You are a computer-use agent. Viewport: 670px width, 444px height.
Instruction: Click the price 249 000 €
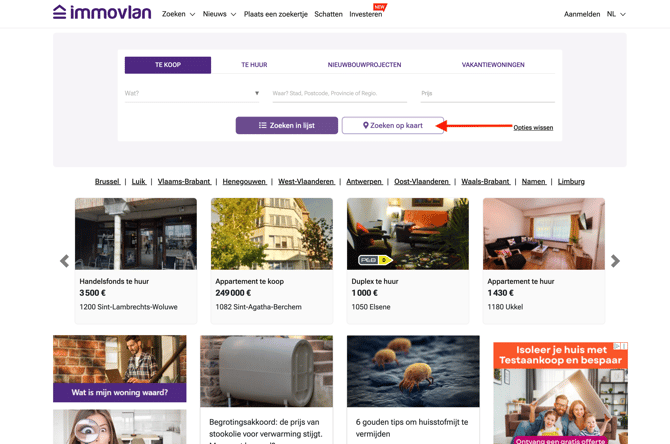pos(233,293)
